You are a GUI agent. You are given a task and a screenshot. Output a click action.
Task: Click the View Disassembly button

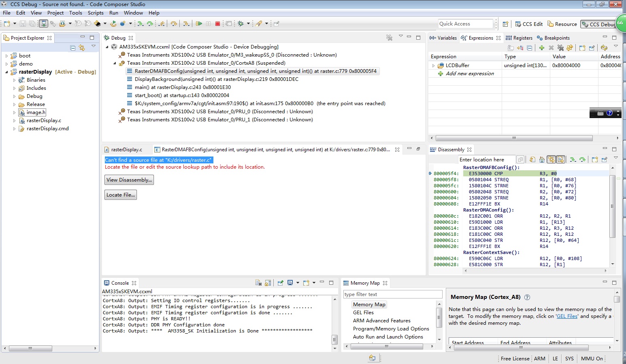pyautogui.click(x=129, y=180)
